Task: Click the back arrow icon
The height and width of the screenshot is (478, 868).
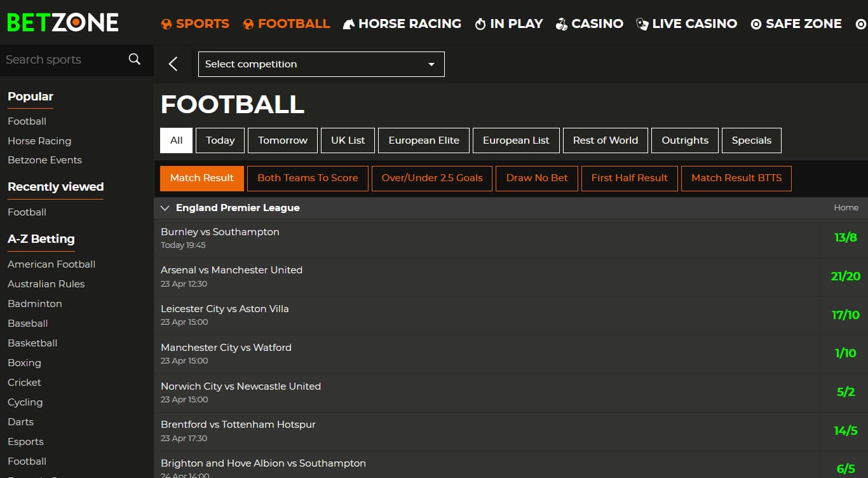Action: pos(173,64)
